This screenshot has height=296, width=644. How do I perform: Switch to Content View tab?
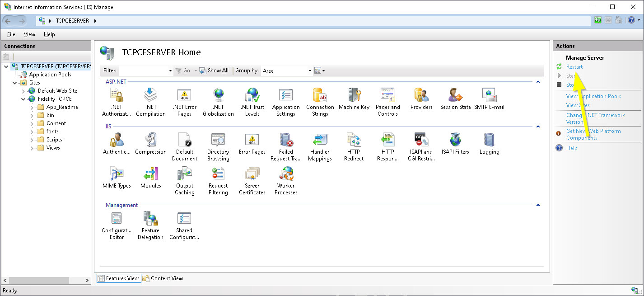[x=163, y=278]
